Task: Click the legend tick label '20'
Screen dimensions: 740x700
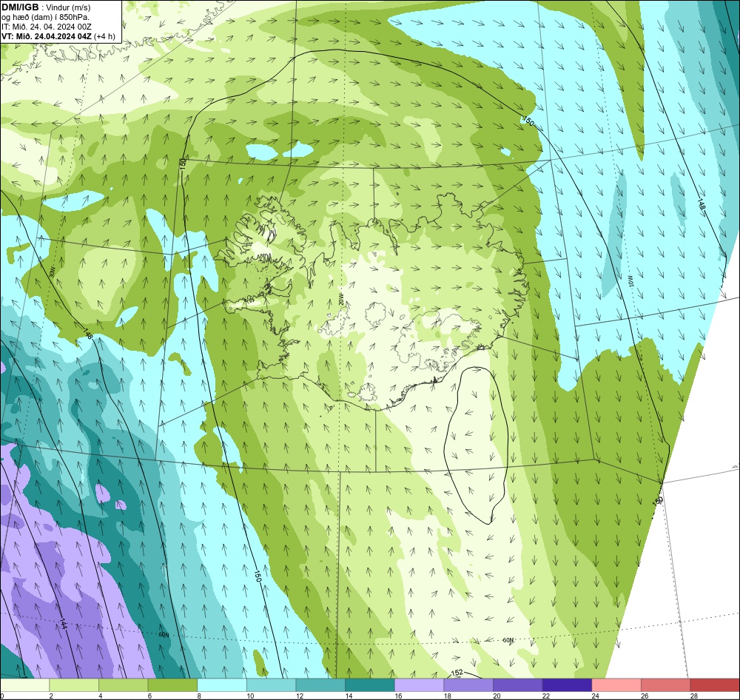Action: pyautogui.click(x=497, y=696)
